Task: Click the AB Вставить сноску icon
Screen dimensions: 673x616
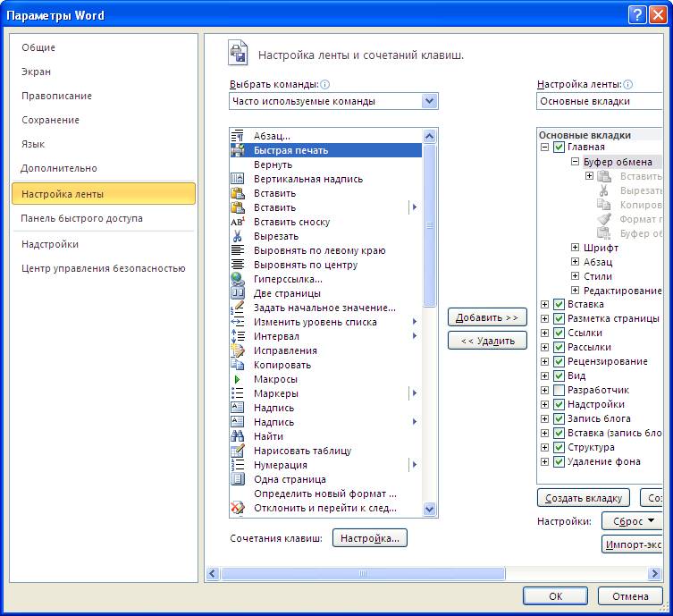Action: tap(238, 222)
